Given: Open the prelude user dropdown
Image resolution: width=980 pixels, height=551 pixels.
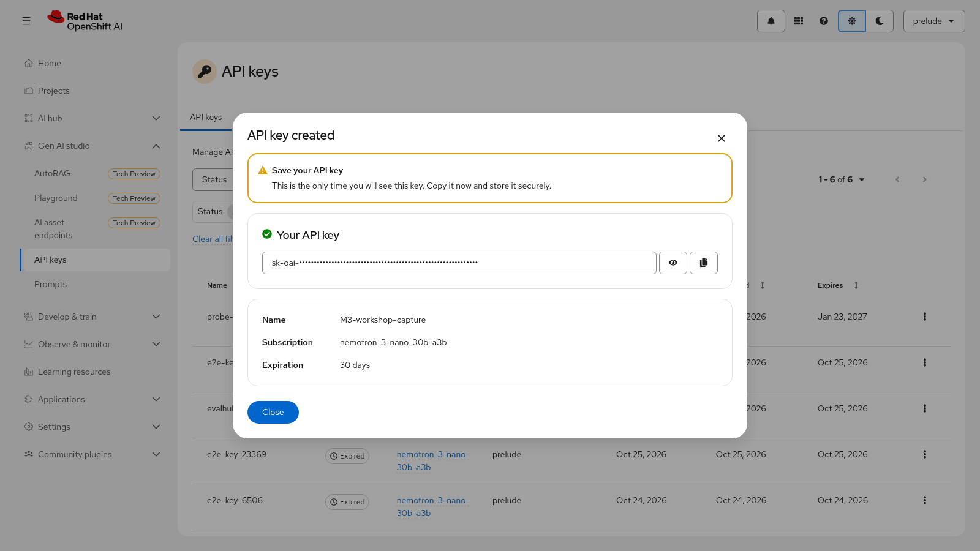Looking at the screenshot, I should pyautogui.click(x=934, y=21).
